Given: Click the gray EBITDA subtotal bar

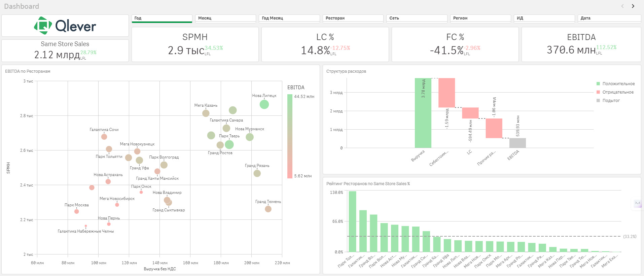Looking at the screenshot, I should (517, 143).
